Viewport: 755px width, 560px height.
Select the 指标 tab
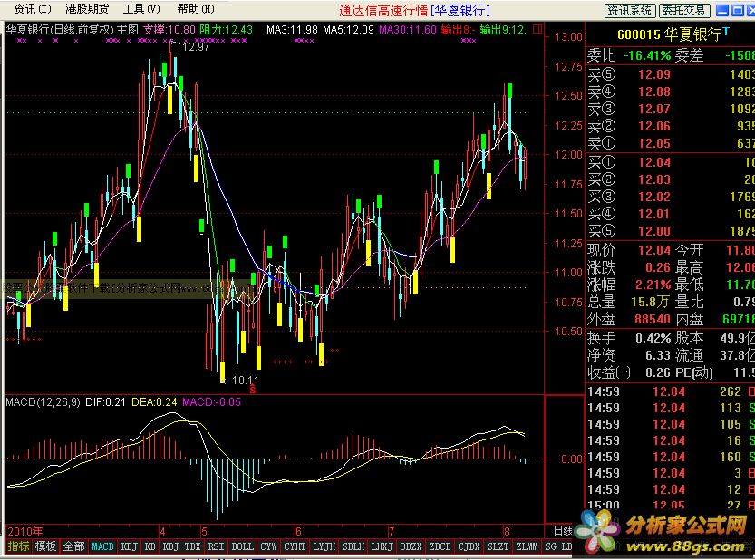click(18, 546)
